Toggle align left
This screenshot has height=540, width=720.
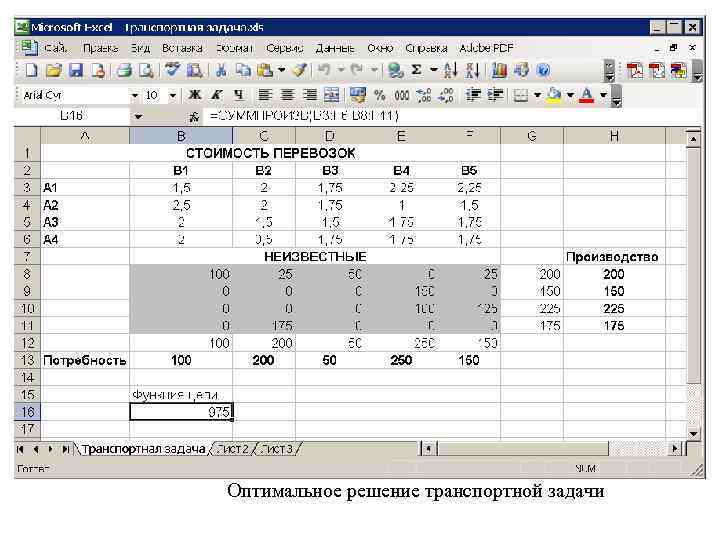(x=265, y=95)
